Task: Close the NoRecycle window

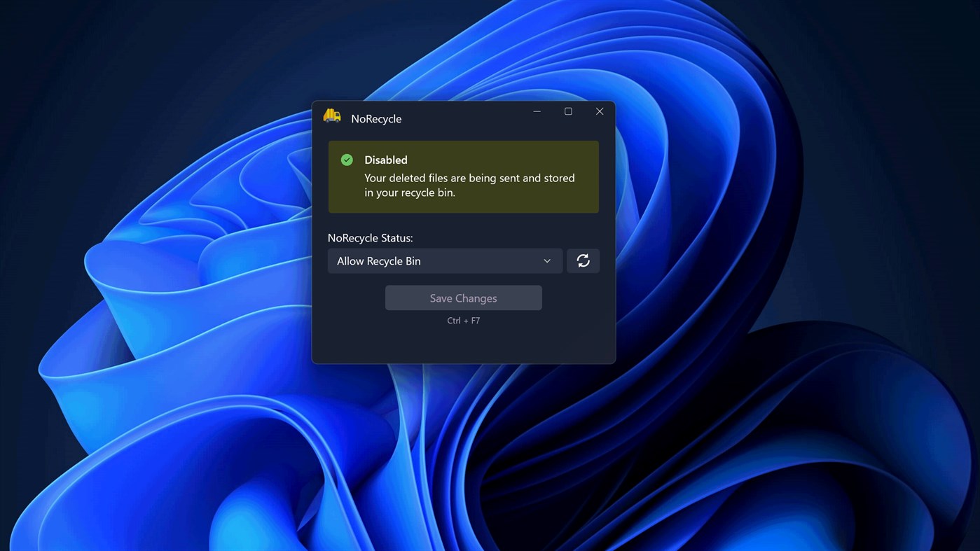Action: [x=600, y=111]
